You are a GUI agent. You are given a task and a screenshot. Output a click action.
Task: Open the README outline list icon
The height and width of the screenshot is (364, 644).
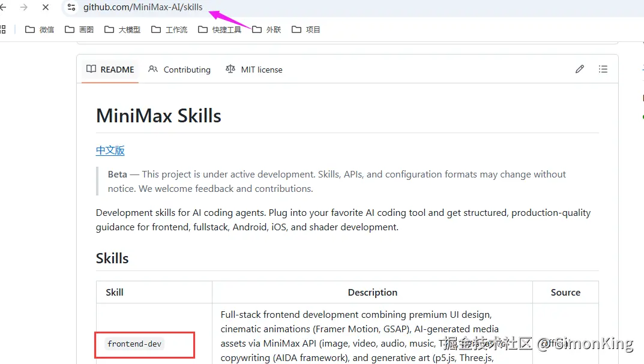coord(603,69)
